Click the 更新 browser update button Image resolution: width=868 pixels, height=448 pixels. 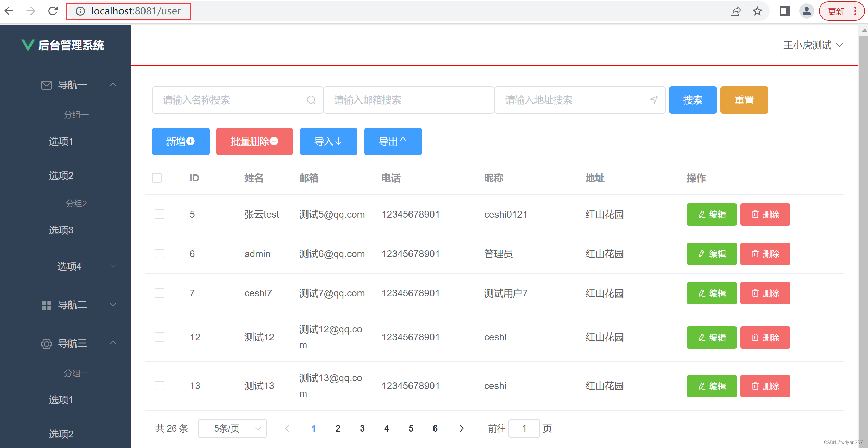click(836, 11)
